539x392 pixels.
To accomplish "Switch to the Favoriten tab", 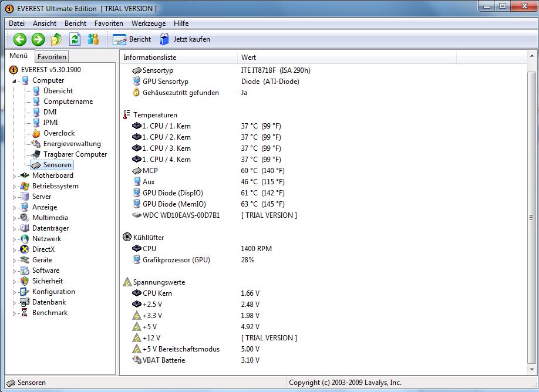I will [x=52, y=57].
